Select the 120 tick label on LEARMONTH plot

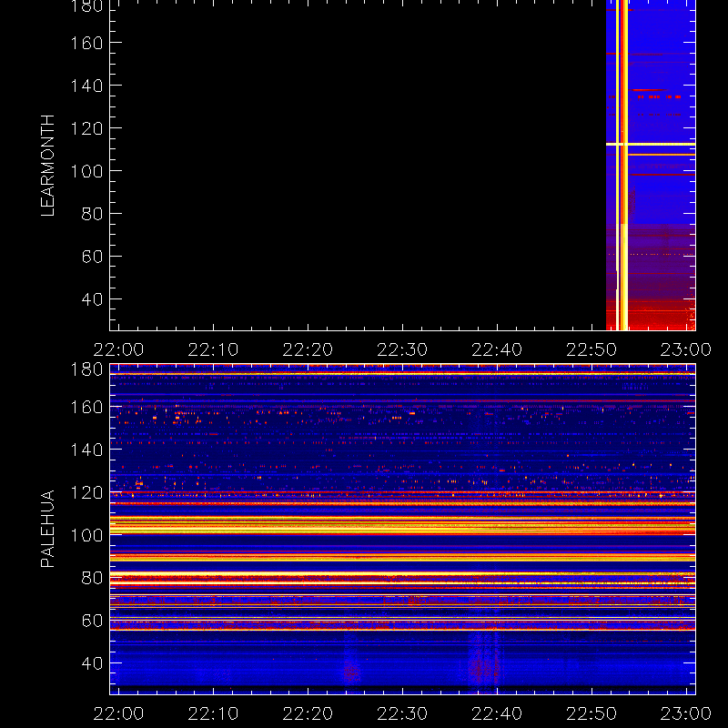click(86, 128)
